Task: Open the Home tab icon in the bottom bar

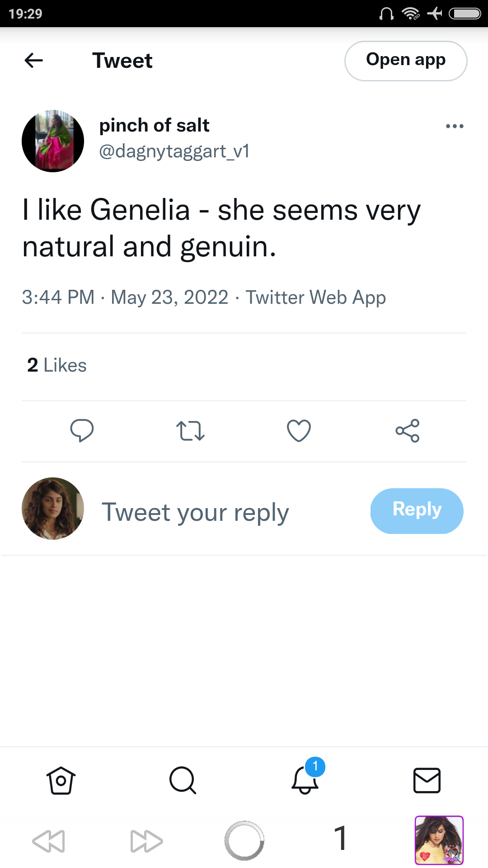Action: pos(61,780)
